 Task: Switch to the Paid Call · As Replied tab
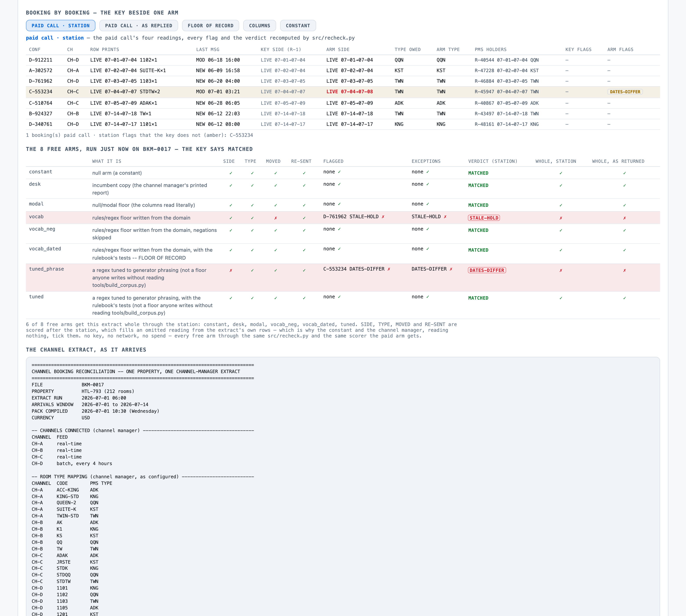coord(139,26)
